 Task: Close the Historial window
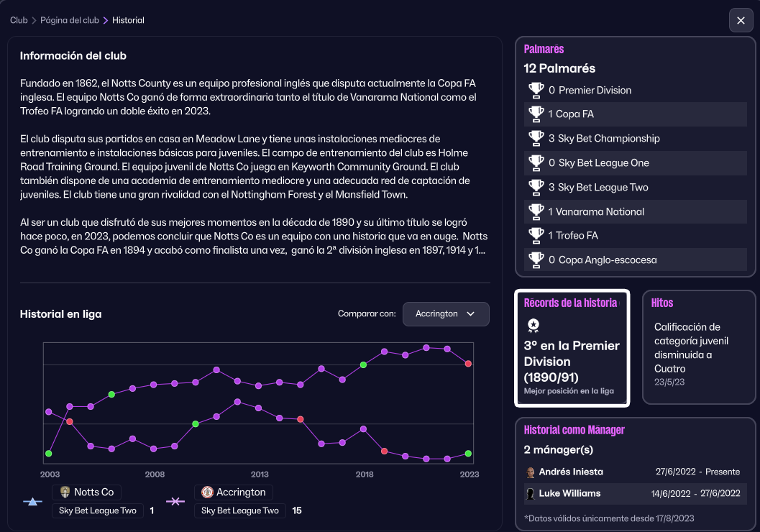(x=741, y=20)
